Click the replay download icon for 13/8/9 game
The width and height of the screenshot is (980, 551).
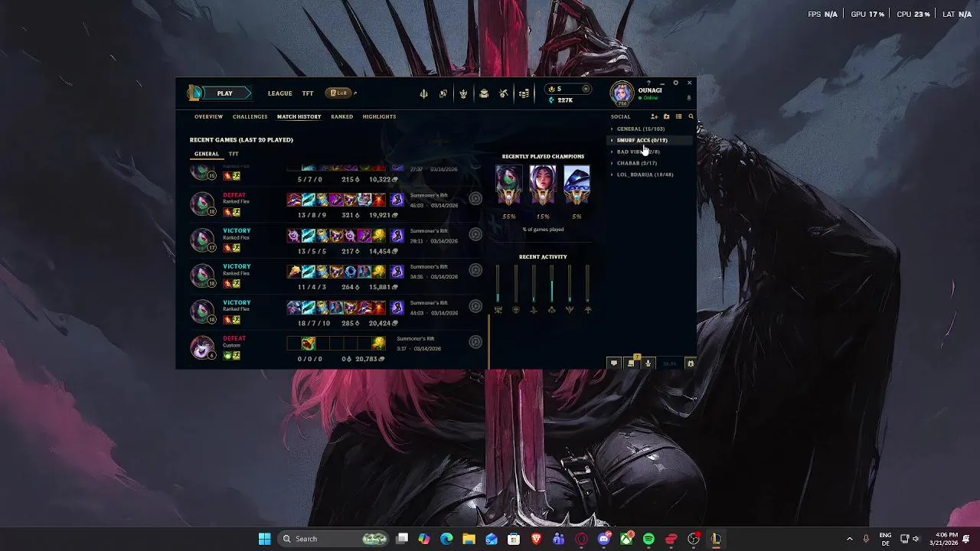pyautogui.click(x=475, y=198)
